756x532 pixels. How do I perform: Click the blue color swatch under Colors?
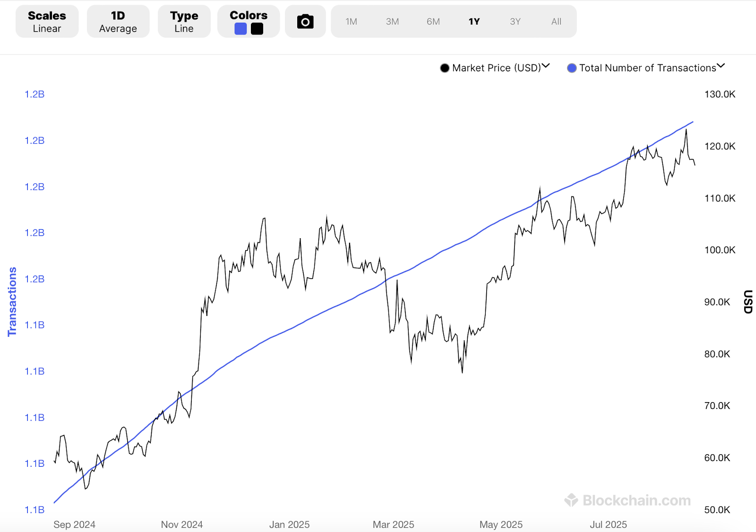(240, 28)
